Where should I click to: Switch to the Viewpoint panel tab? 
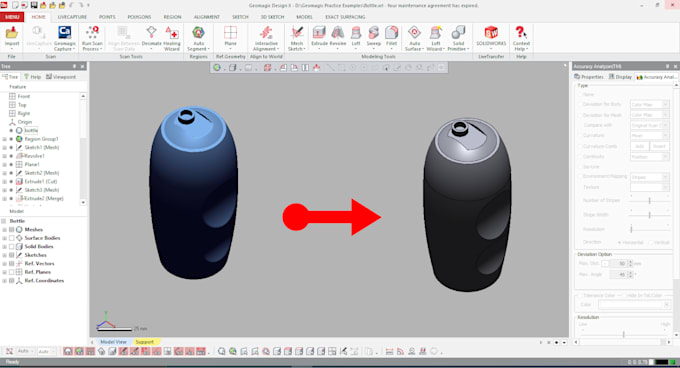[61, 77]
